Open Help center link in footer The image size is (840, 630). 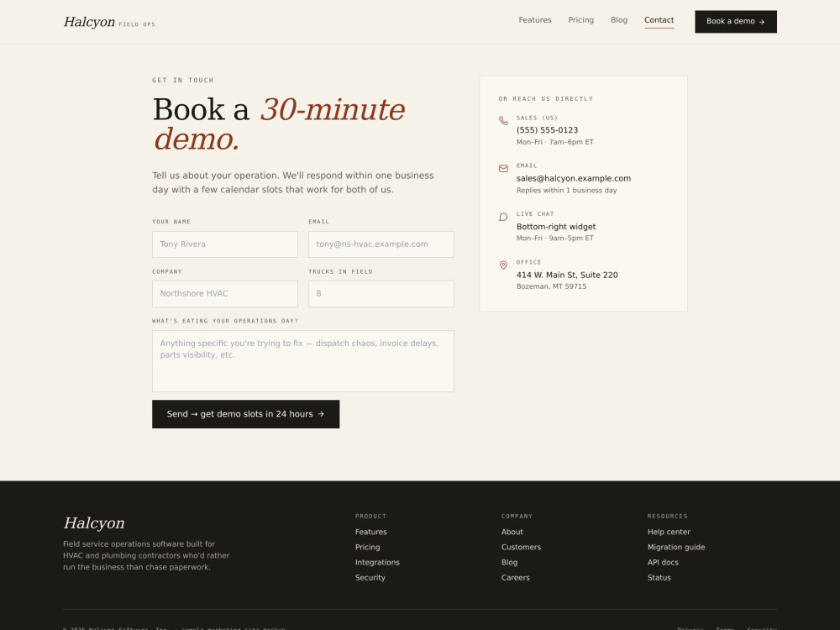[x=669, y=532]
